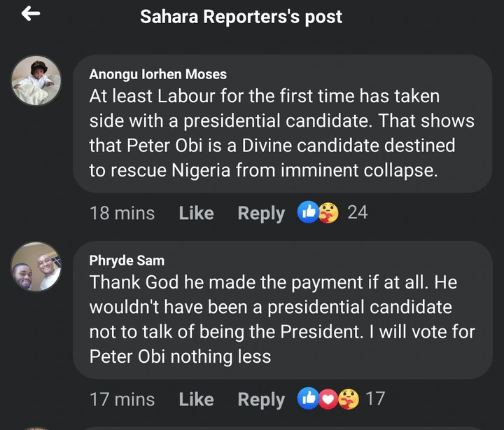The image size is (504, 430).
Task: Tap thumbs-up reaction icon on second comment
Action: pyautogui.click(x=308, y=398)
